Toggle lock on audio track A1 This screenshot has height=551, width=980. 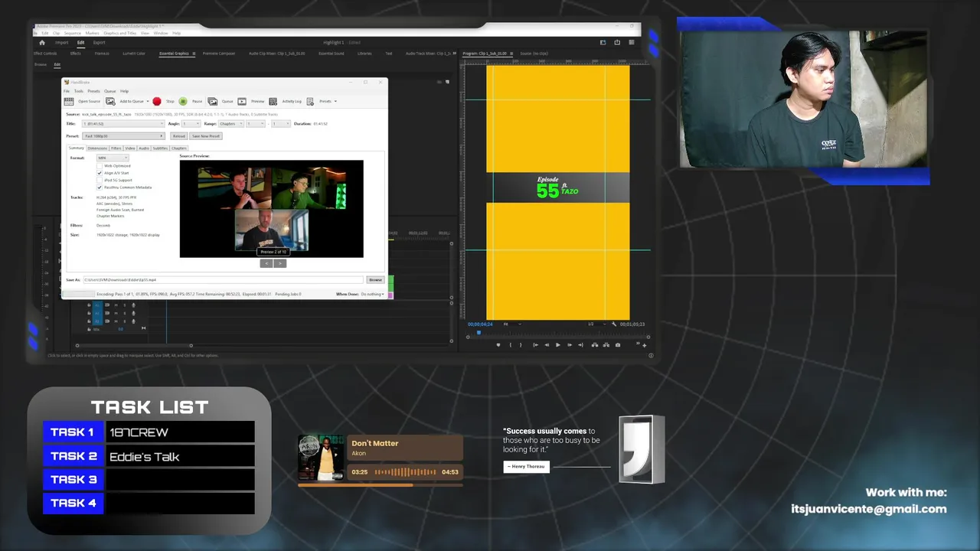89,305
